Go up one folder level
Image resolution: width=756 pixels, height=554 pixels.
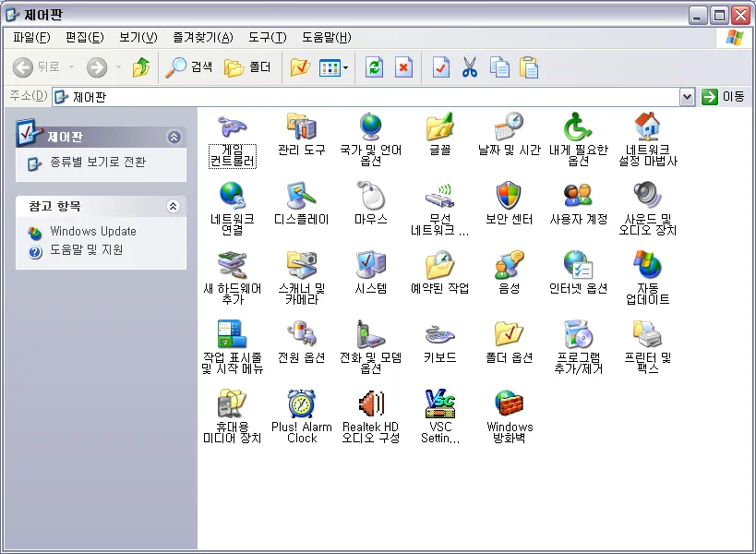tap(141, 67)
